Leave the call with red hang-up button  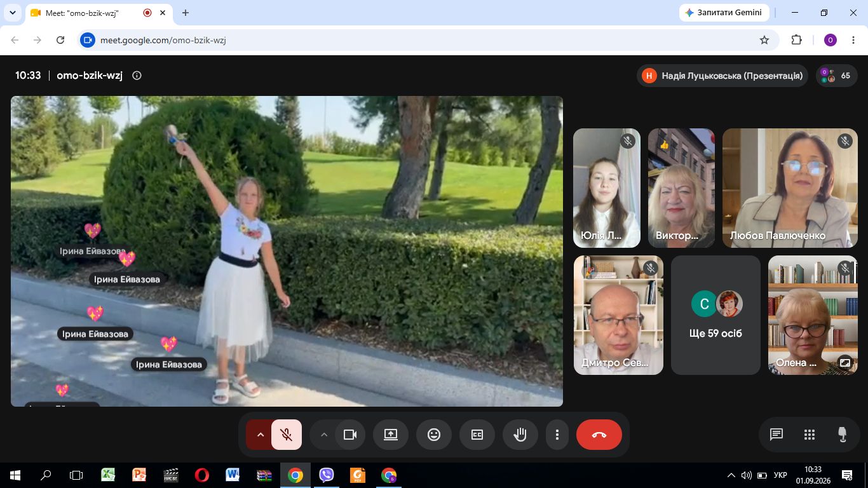click(x=599, y=435)
